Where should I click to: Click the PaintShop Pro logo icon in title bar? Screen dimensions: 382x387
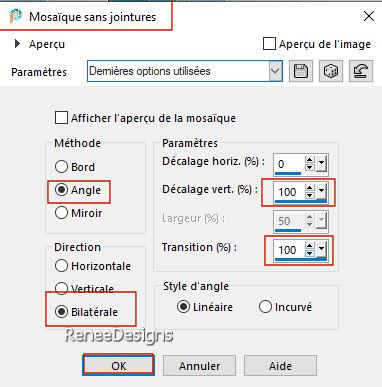tap(15, 16)
